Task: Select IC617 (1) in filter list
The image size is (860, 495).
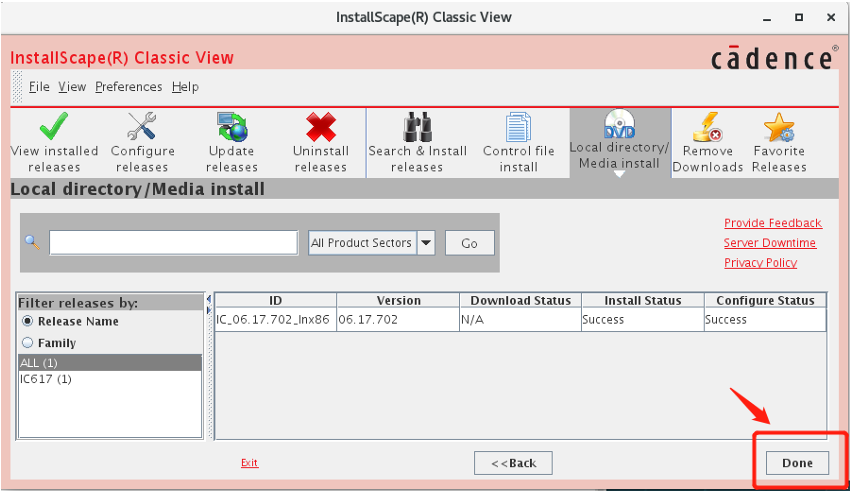Action: point(46,379)
